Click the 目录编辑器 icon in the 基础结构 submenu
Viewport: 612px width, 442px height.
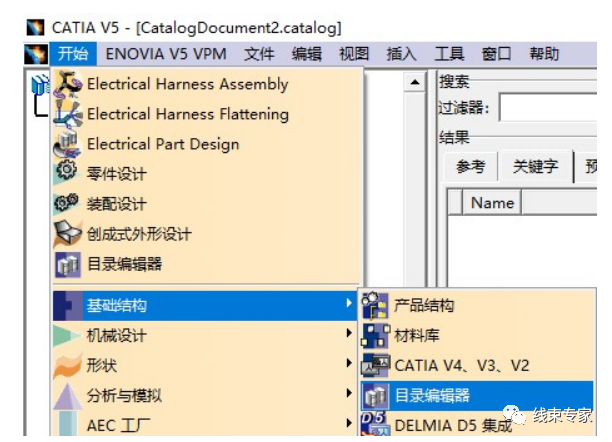pos(375,396)
